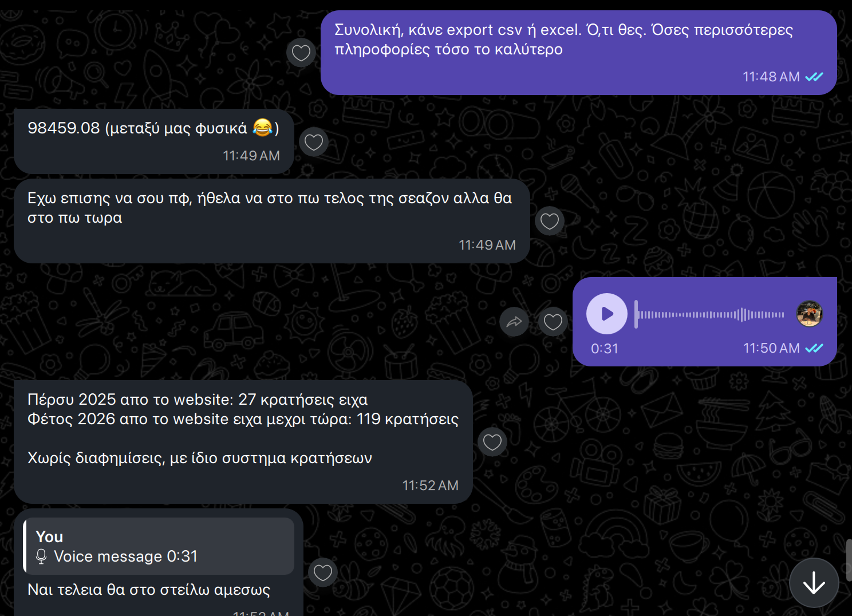Click the 11:48 AM timestamp
Screen dimensions: 852x616
coord(771,77)
